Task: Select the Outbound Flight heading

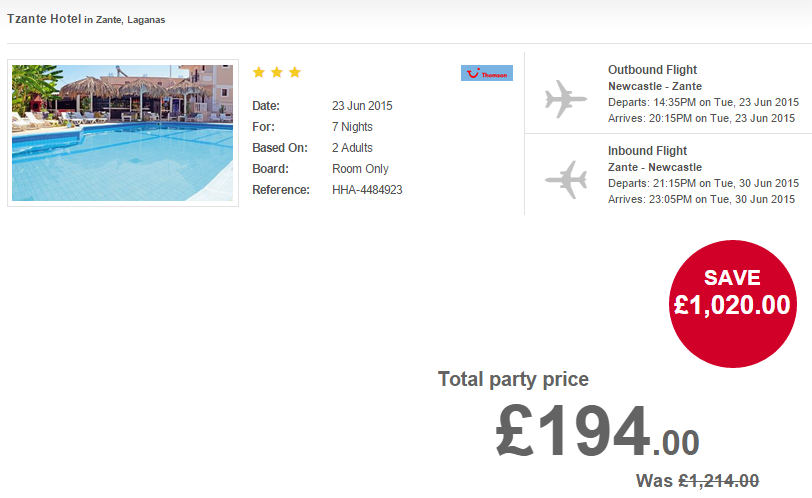Action: click(x=652, y=70)
